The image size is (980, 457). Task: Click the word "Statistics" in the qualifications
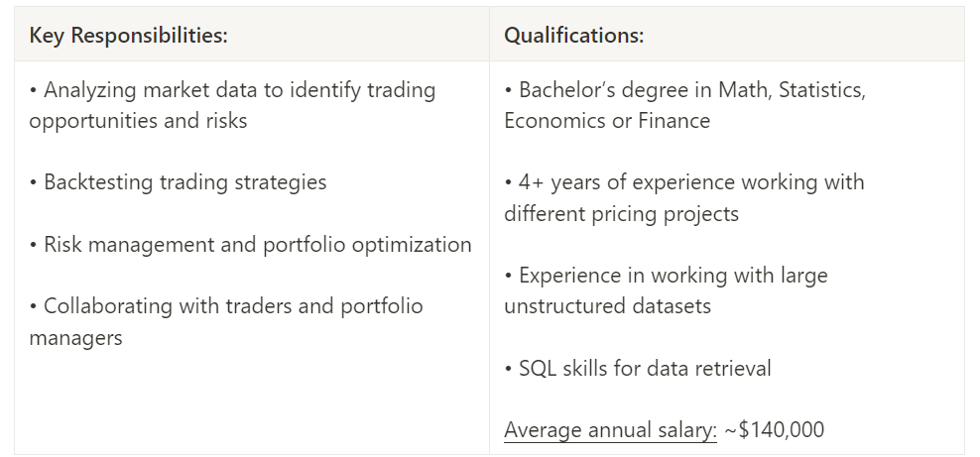click(x=822, y=90)
